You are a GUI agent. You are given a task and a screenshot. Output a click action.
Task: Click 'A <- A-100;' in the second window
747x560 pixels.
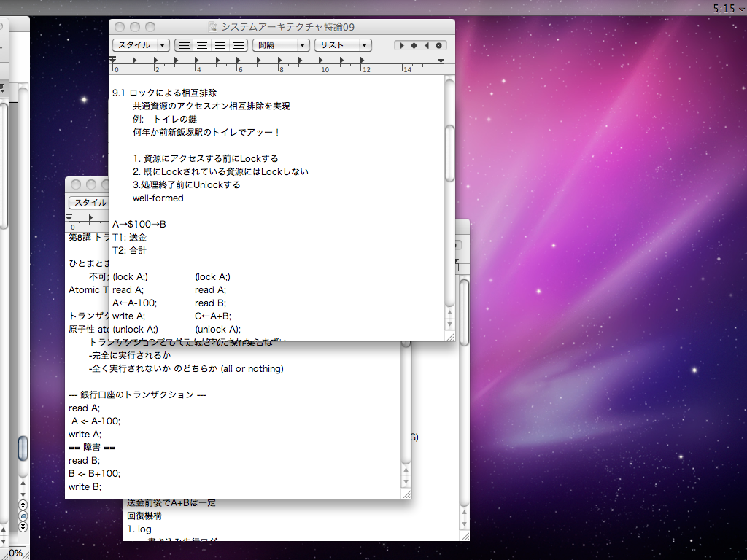point(96,421)
